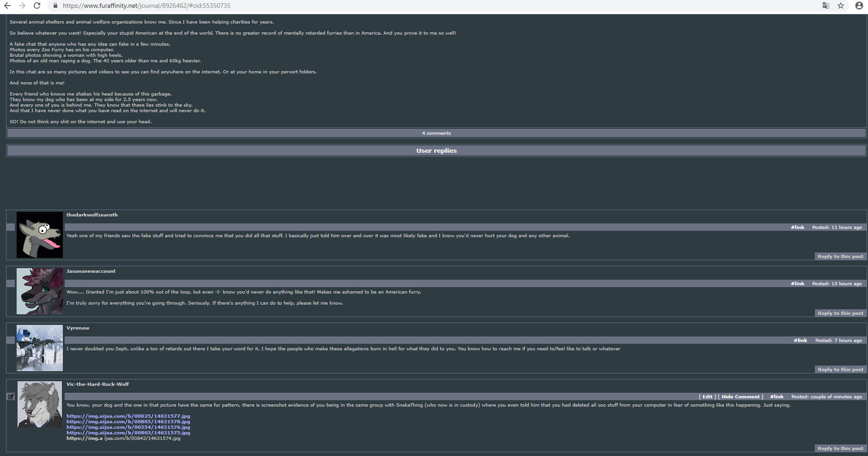The height and width of the screenshot is (456, 868).
Task: Open the browser profile account icon
Action: click(859, 6)
